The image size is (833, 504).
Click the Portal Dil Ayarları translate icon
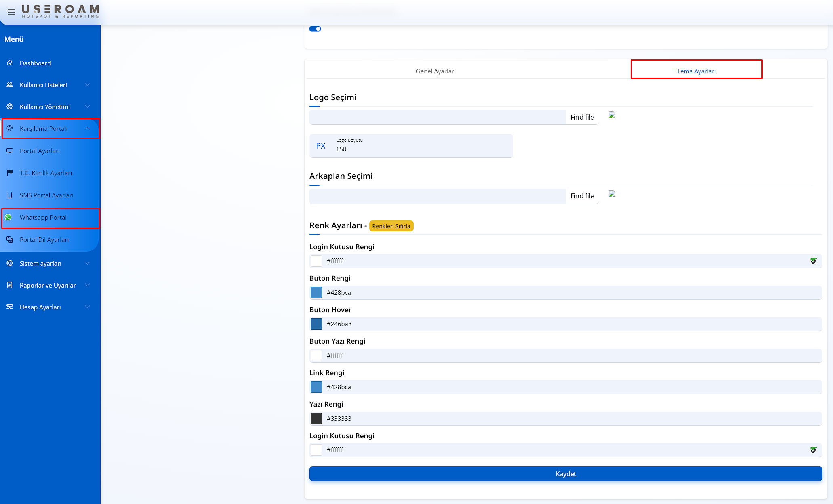pos(10,239)
